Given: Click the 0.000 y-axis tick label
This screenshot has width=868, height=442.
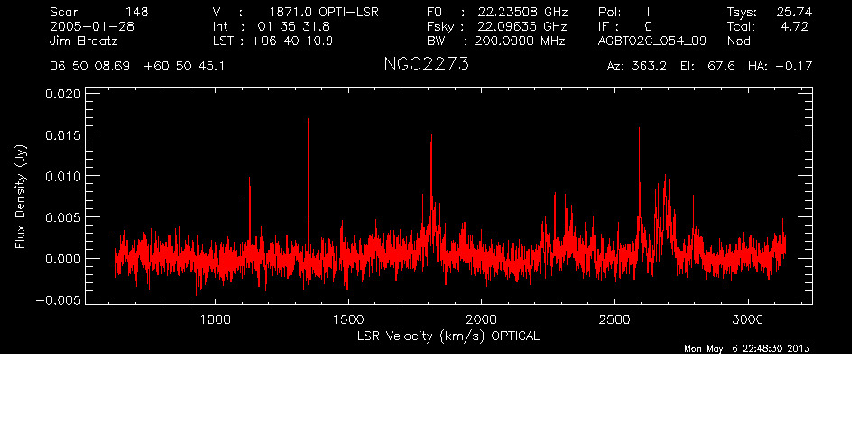Looking at the screenshot, I should [x=63, y=259].
